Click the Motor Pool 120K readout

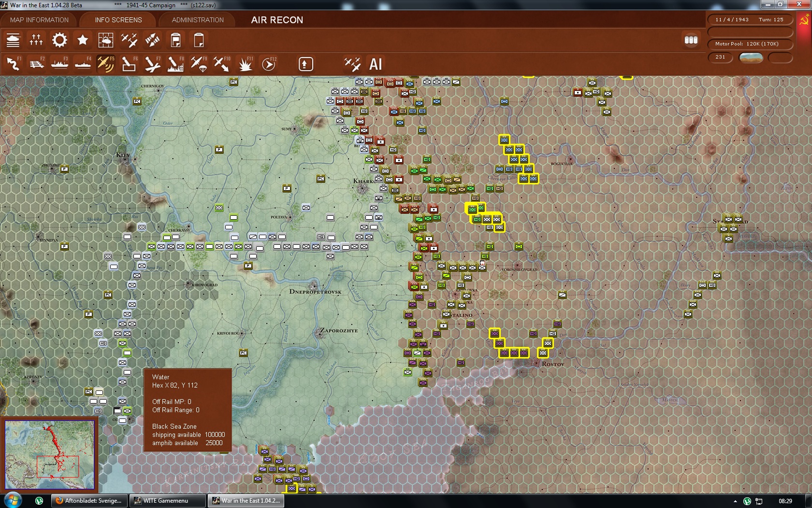(x=750, y=44)
